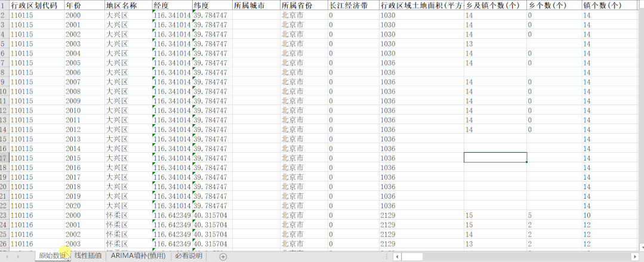Viewport: 644px width, 262px height.
Task: Select the 乡个数(个) header cell
Action: pos(554,5)
